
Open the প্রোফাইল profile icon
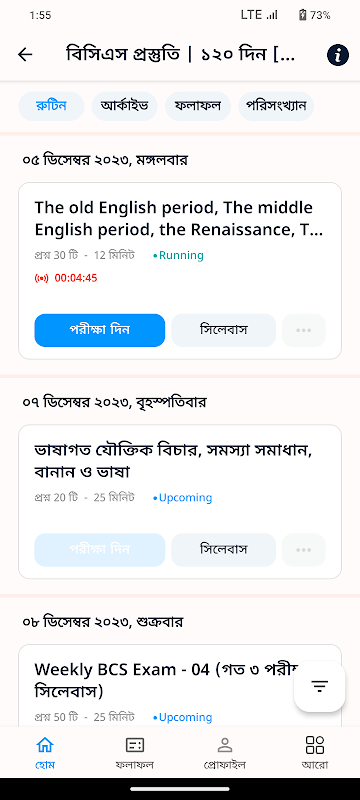[225, 745]
